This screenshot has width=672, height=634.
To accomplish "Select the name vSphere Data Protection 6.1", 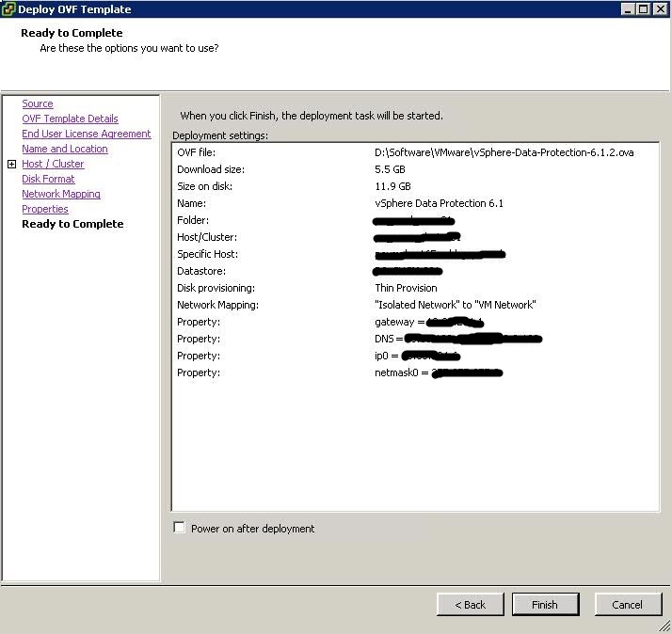I will point(439,203).
